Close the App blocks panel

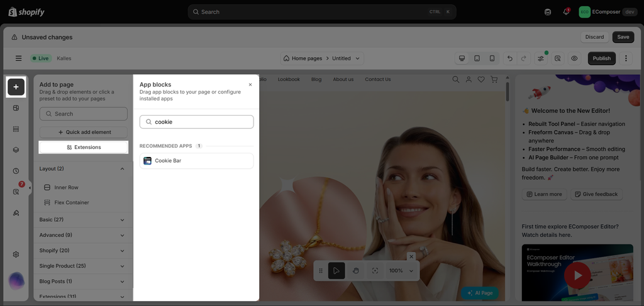click(x=250, y=84)
